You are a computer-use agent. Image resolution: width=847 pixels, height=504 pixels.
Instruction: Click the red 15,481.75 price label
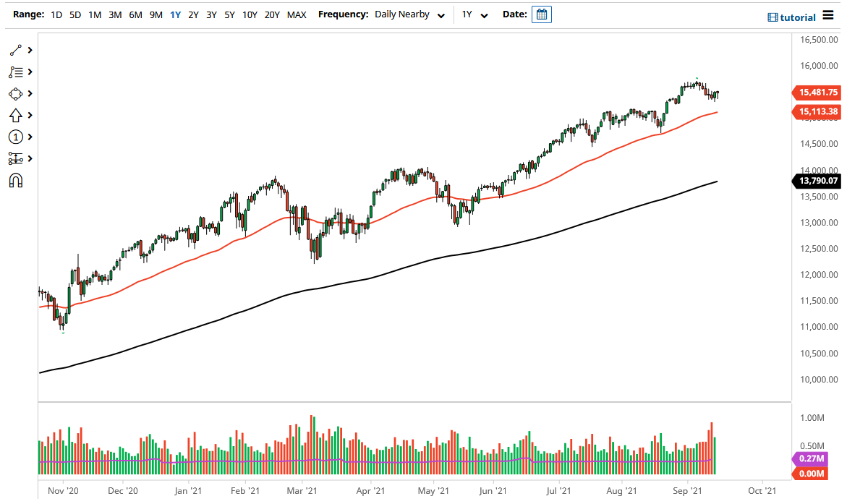point(819,93)
